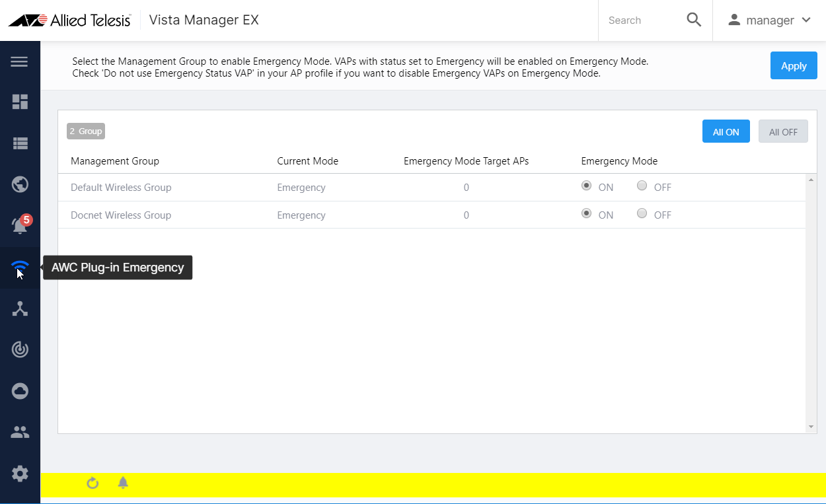This screenshot has width=826, height=504.
Task: Open user management people icon
Action: tap(20, 433)
